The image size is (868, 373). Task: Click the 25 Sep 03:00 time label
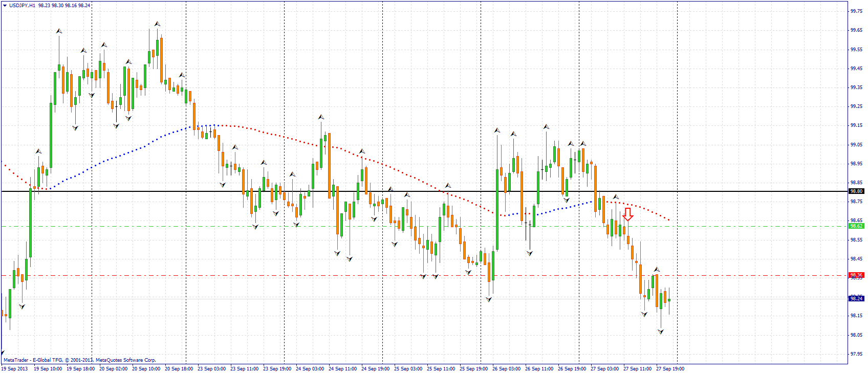pos(408,369)
